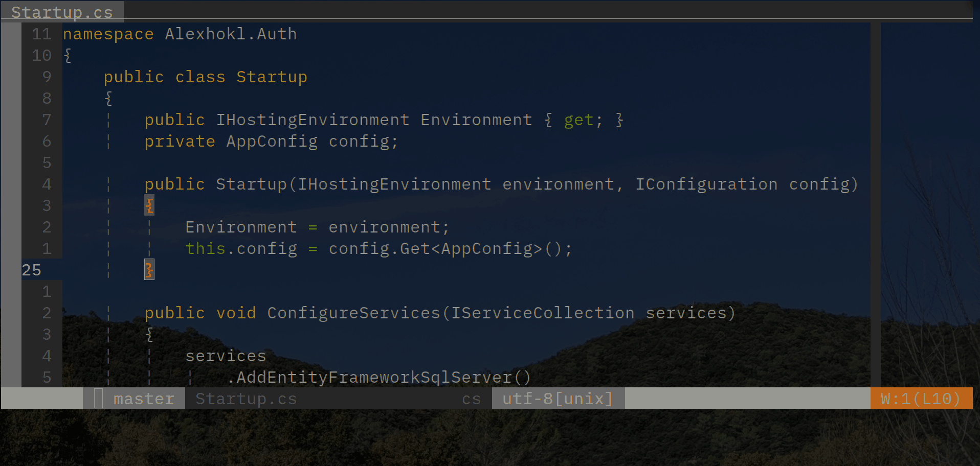980x466 pixels.
Task: Click the namespace Alexhokl.Auth declaration
Action: [179, 34]
